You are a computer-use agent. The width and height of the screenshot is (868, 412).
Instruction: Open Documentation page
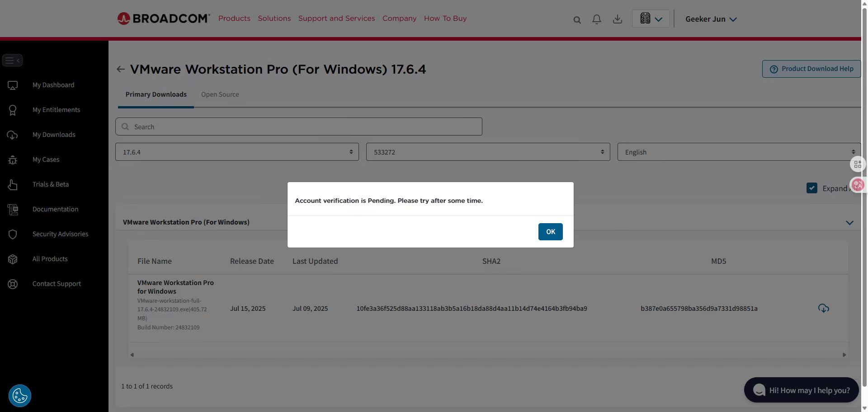click(55, 209)
